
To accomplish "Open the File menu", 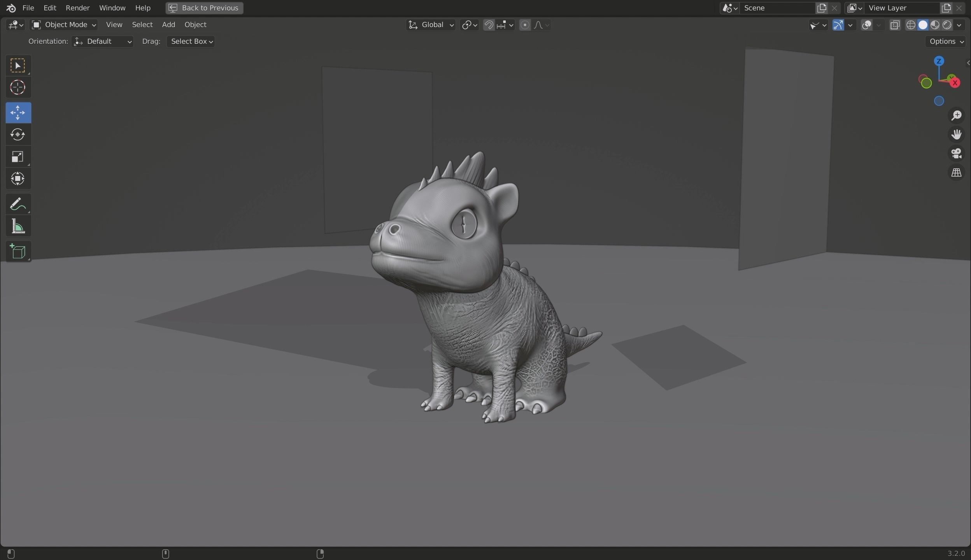I will [28, 8].
